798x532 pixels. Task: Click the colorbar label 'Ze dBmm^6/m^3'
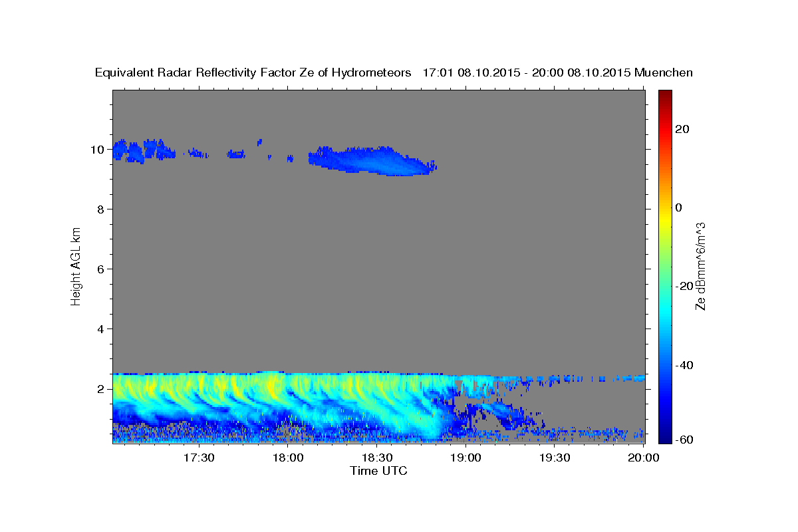point(700,266)
